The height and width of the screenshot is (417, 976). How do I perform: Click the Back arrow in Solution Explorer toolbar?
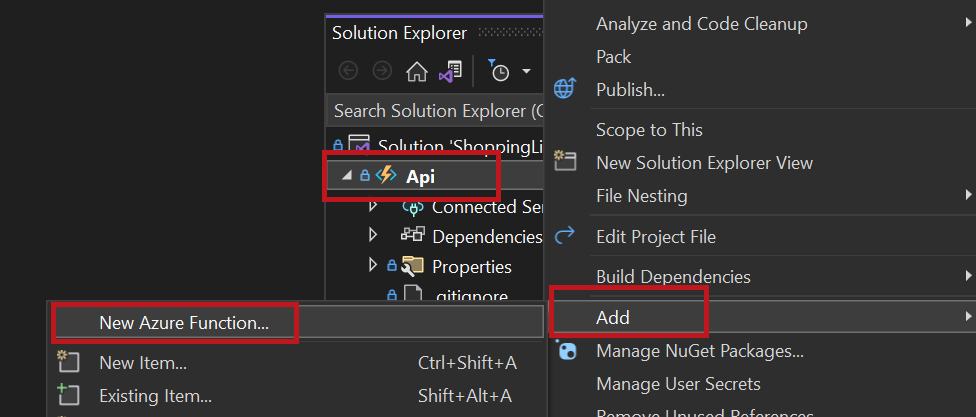tap(348, 72)
